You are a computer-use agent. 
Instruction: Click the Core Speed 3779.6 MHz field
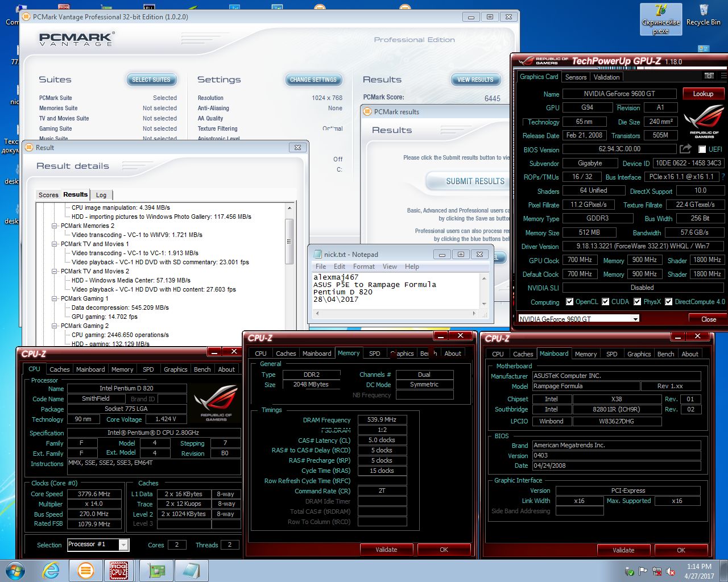pyautogui.click(x=94, y=494)
